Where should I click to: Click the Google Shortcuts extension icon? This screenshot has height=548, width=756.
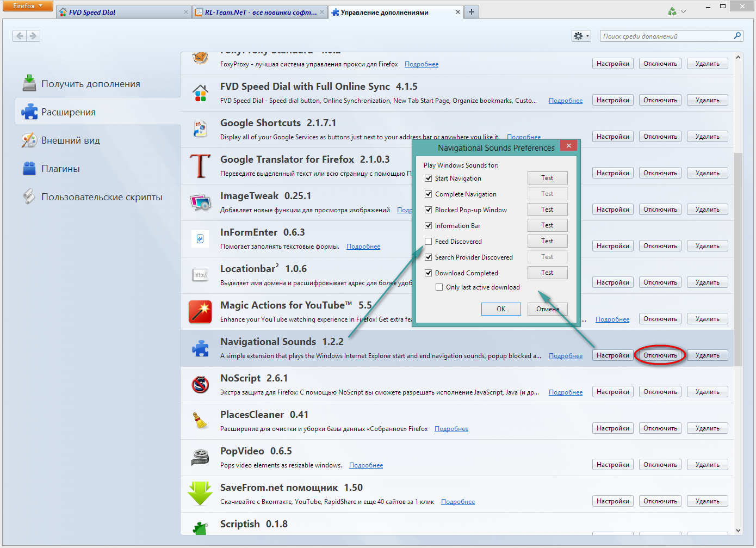(200, 130)
